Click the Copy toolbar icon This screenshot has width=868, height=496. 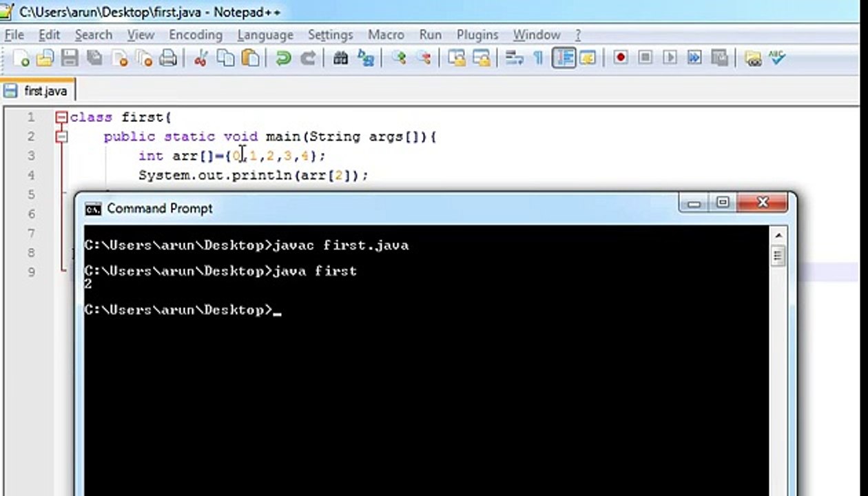(x=225, y=59)
